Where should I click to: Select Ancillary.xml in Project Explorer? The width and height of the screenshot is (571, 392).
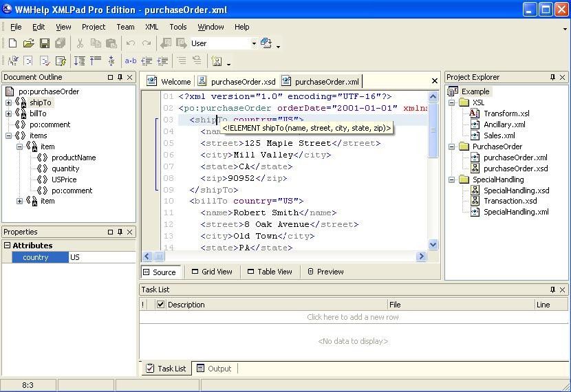(x=504, y=124)
